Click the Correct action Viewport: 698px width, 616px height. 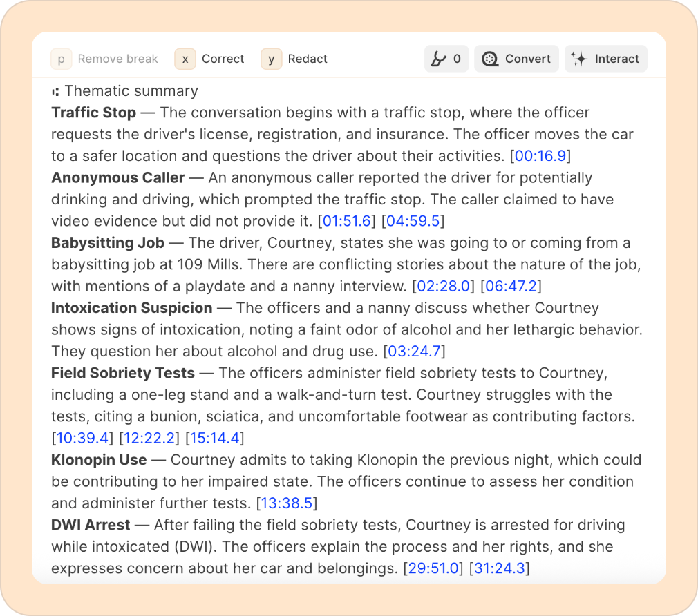tap(223, 59)
